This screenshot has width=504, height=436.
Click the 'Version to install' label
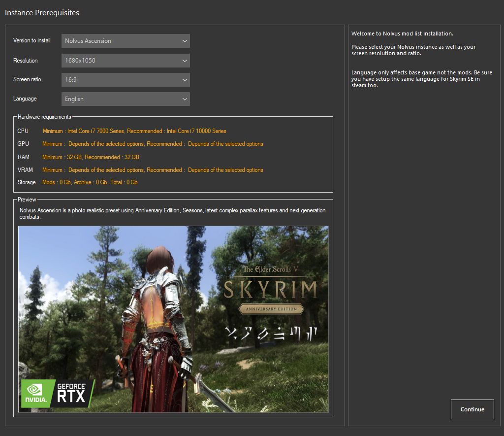point(32,40)
